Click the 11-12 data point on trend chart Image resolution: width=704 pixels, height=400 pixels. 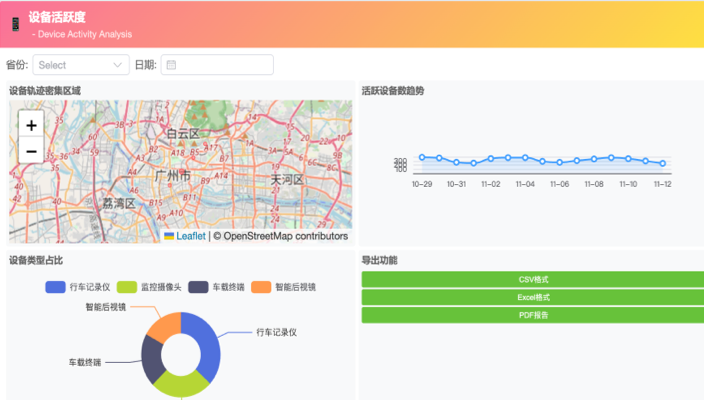coord(663,163)
